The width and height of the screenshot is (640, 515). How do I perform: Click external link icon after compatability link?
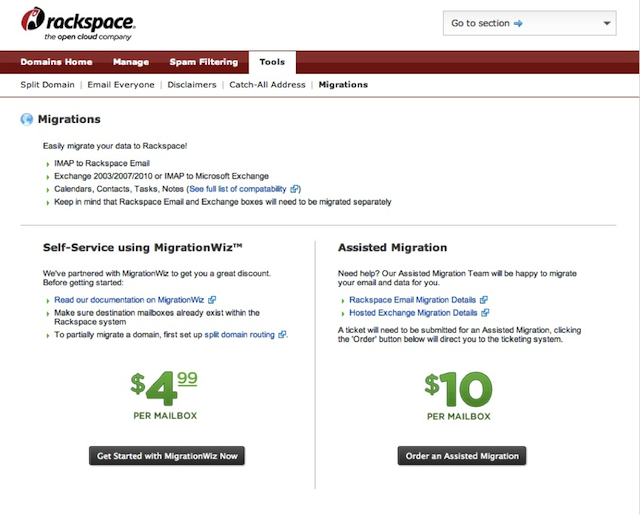pyautogui.click(x=294, y=189)
